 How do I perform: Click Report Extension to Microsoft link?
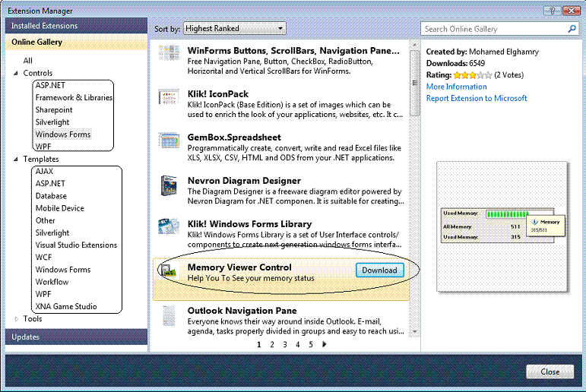[477, 98]
